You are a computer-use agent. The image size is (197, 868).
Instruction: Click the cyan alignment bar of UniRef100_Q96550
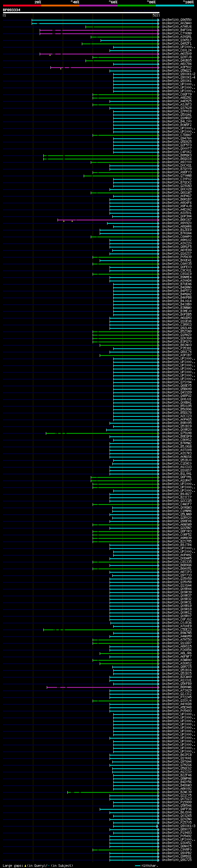pos(95,20)
